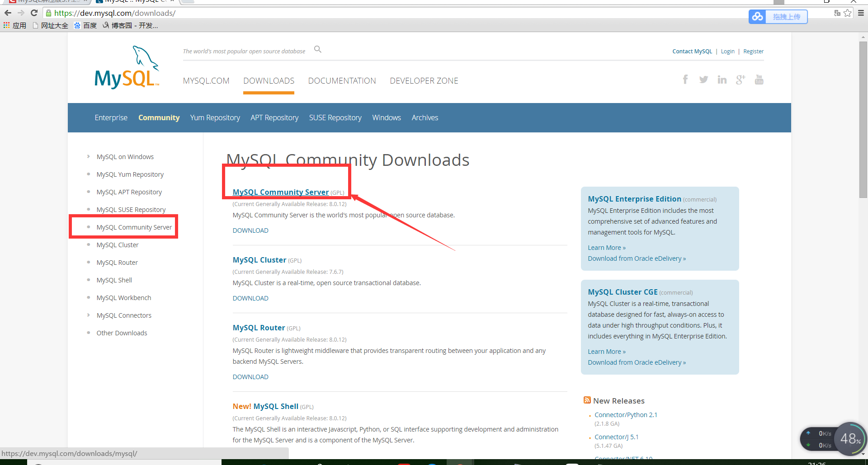Click the 拖拽上传 cloud upload button
This screenshot has width=868, height=465.
tap(778, 17)
